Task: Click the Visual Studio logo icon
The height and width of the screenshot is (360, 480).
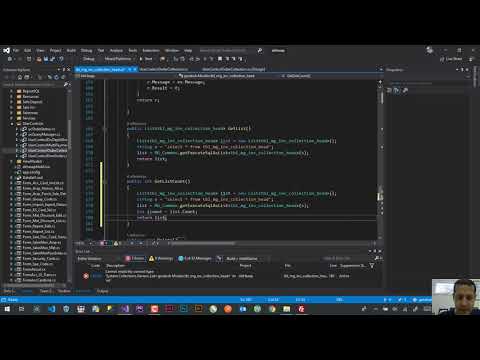Action: pos(6,51)
